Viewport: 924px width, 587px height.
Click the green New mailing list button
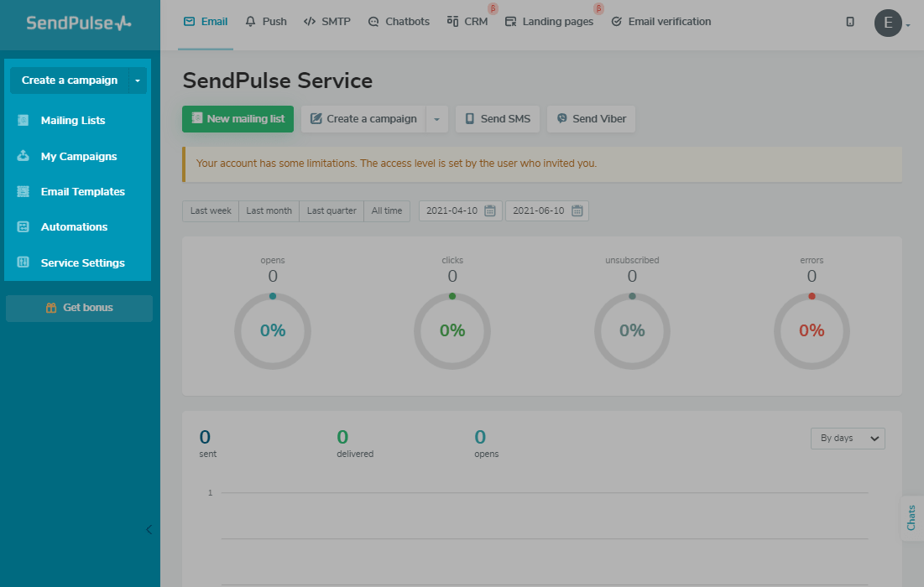[x=238, y=119]
